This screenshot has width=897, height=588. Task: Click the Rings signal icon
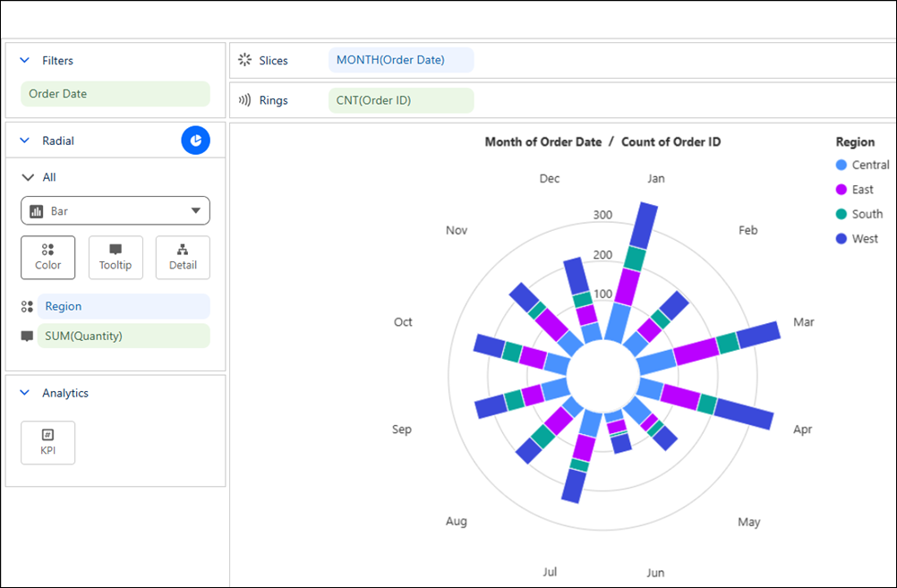[x=245, y=100]
